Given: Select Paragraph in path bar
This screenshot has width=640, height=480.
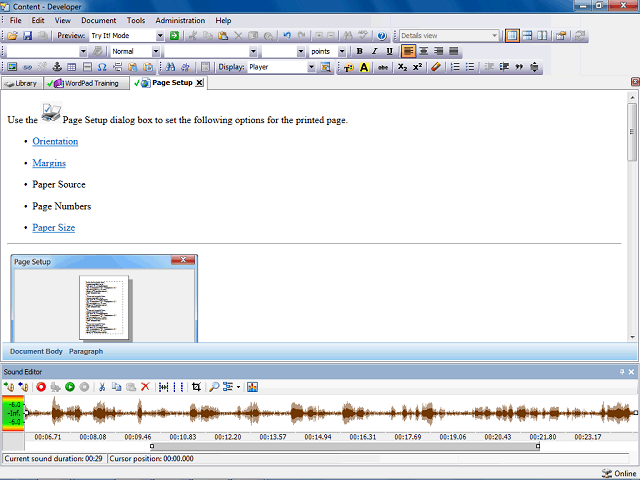Looking at the screenshot, I should [86, 351].
